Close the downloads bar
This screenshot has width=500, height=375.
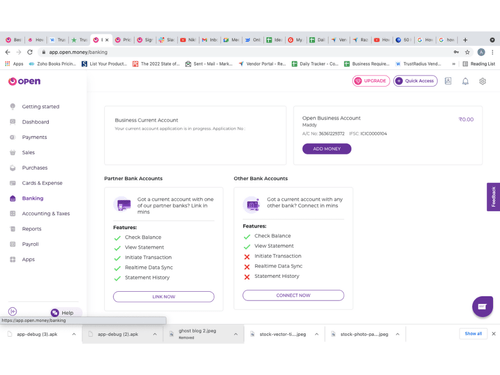tap(494, 334)
